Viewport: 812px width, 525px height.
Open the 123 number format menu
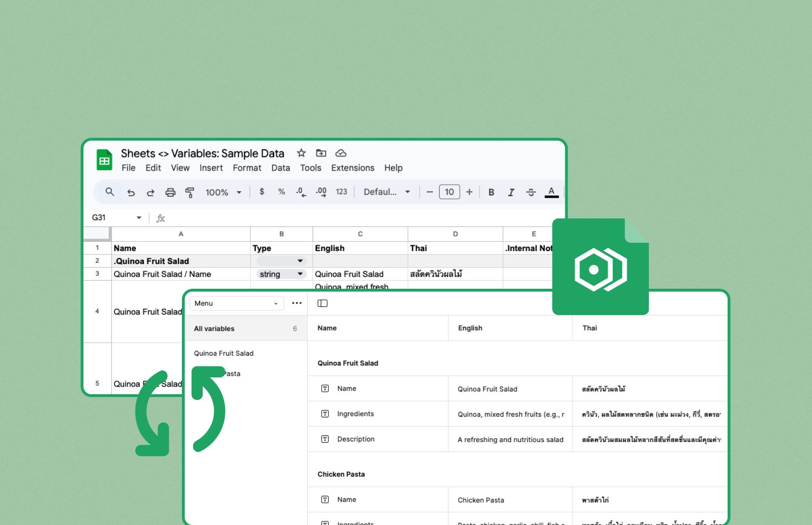pos(341,192)
